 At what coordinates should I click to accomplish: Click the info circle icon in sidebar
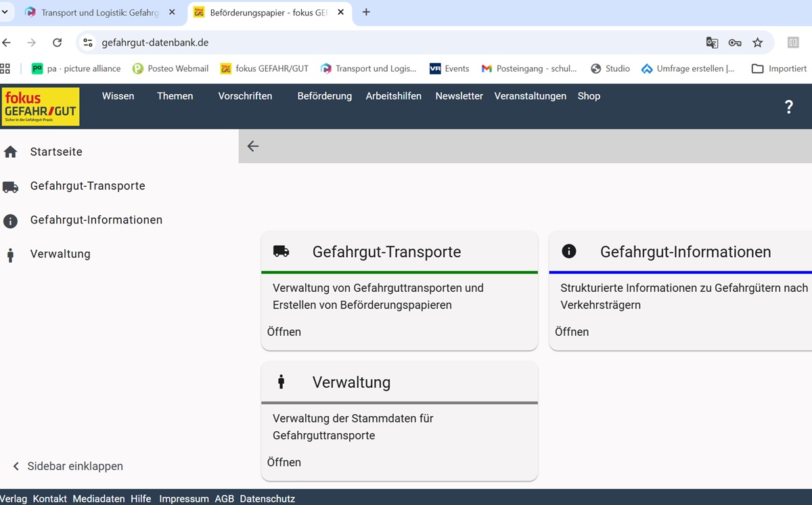[10, 221]
